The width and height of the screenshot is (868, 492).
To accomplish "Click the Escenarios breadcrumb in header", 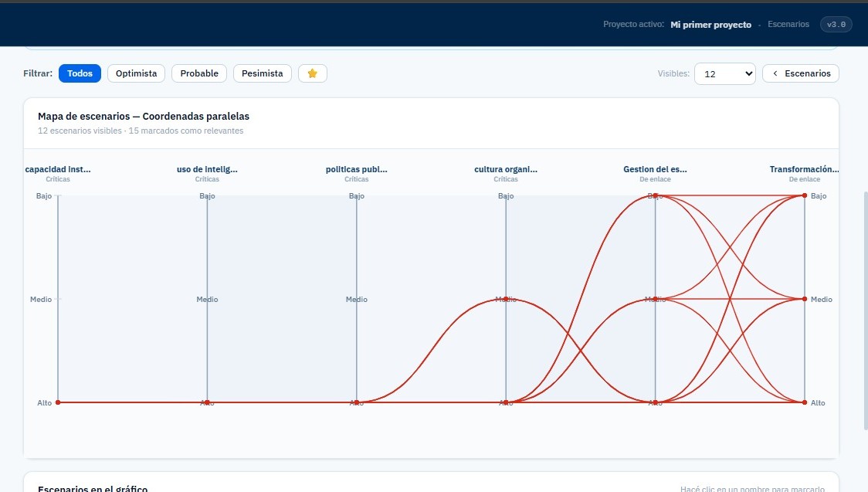I will (788, 25).
